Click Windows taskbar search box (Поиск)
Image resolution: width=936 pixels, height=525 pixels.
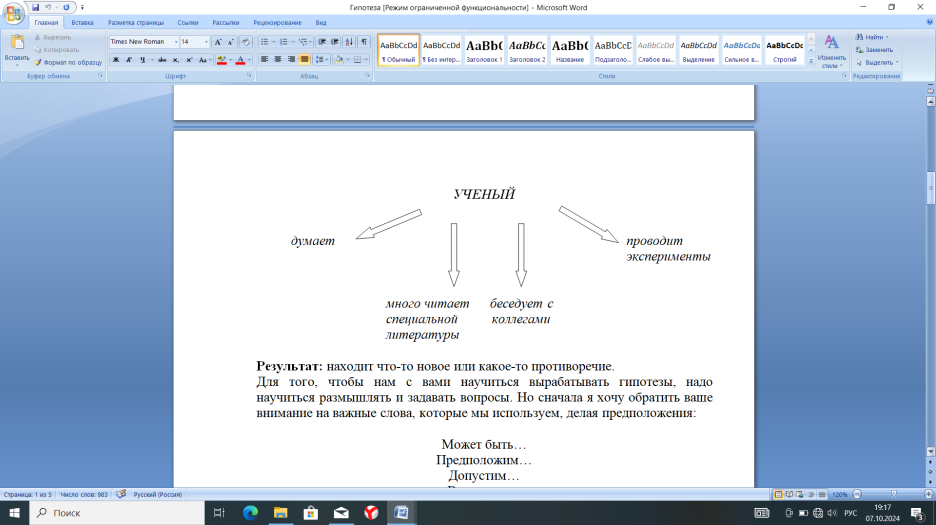point(117,512)
